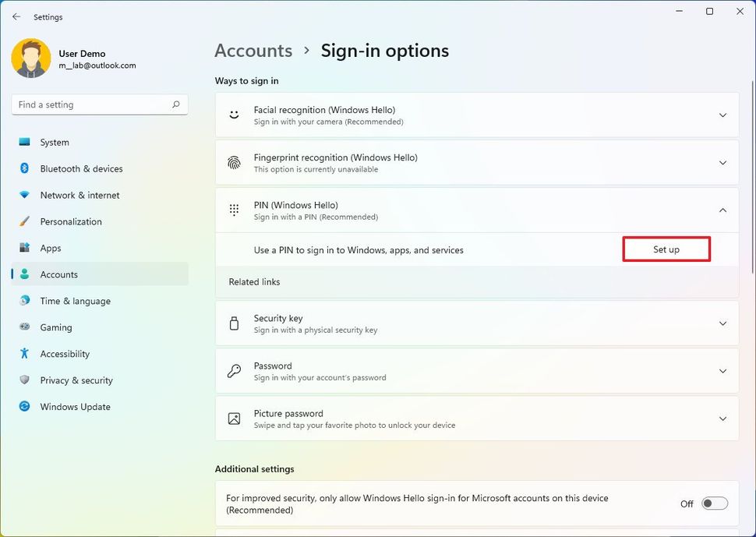This screenshot has width=756, height=537.
Task: Collapse the PIN (Windows Hello) section
Action: [x=722, y=210]
